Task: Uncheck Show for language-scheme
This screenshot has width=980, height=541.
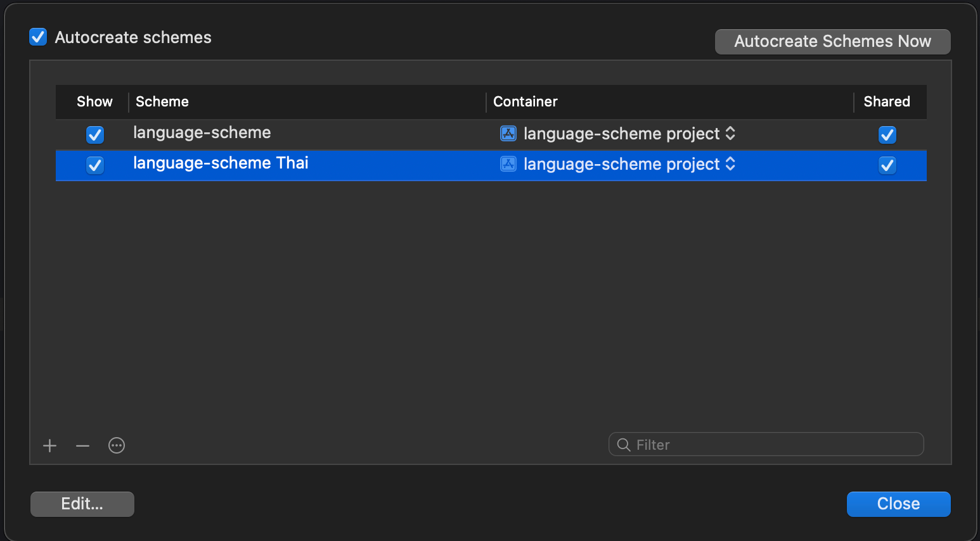Action: 95,135
